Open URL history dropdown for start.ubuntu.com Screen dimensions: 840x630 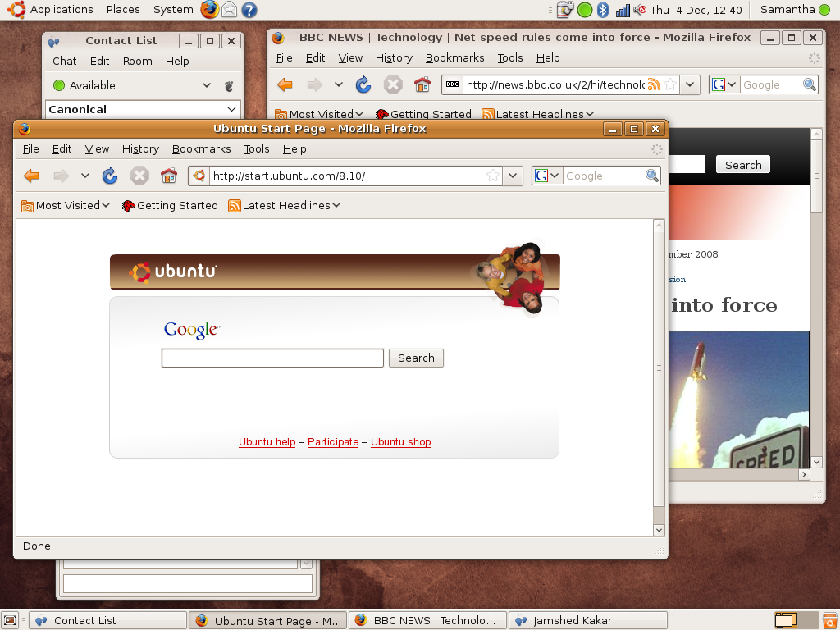(x=514, y=176)
